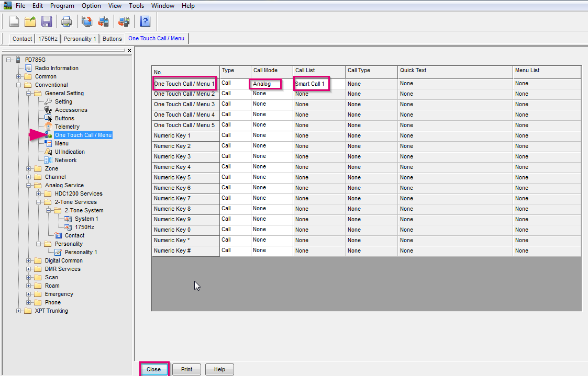Image resolution: width=588 pixels, height=376 pixels.
Task: Click the toolbar icon showing two radios
Action: tap(124, 22)
